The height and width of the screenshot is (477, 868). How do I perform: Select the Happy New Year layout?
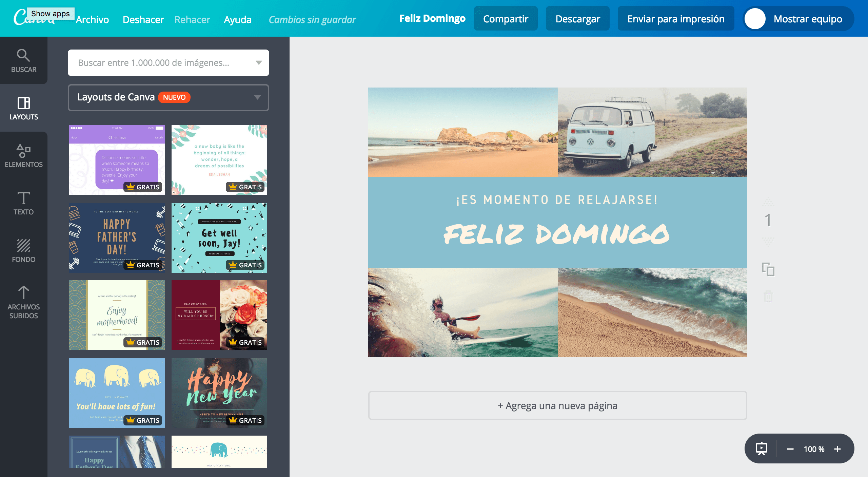(x=219, y=393)
